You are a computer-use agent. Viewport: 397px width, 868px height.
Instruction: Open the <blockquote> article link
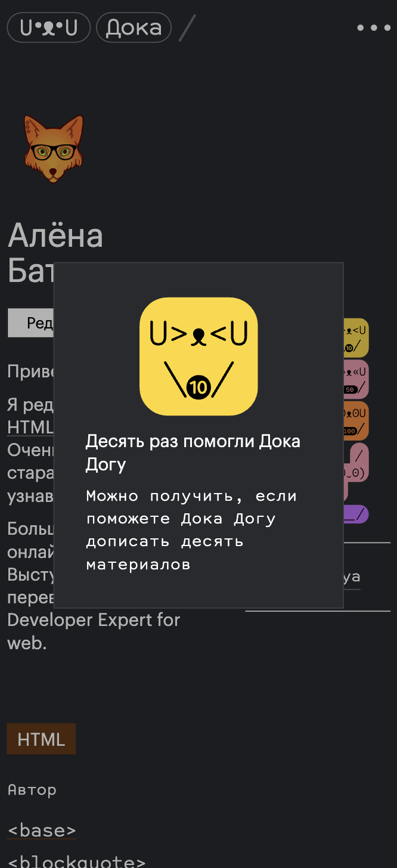coord(76,861)
